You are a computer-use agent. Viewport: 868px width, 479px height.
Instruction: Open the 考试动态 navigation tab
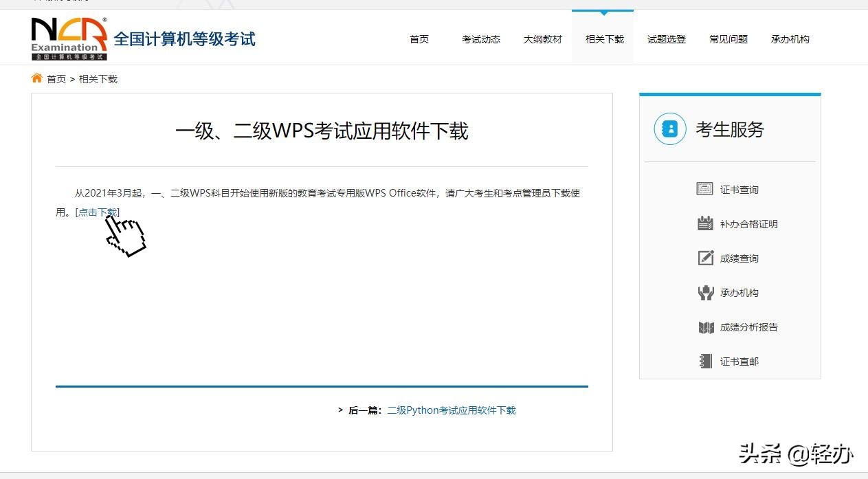pos(481,39)
